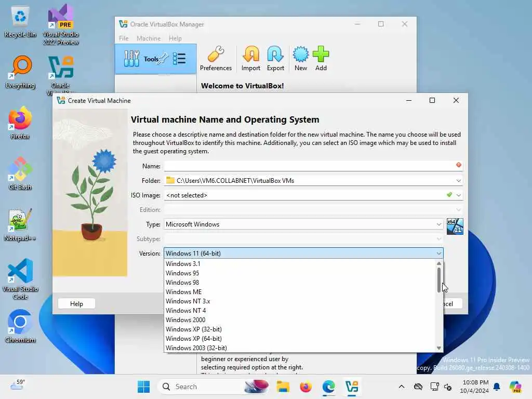Click the Help button in the dialog
The height and width of the screenshot is (399, 532).
tap(76, 303)
